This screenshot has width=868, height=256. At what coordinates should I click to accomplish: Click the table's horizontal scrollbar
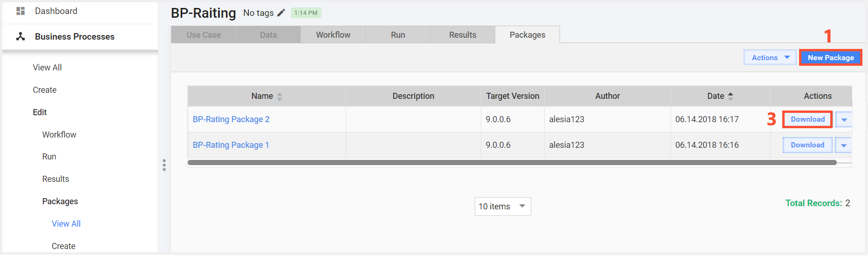[512, 163]
